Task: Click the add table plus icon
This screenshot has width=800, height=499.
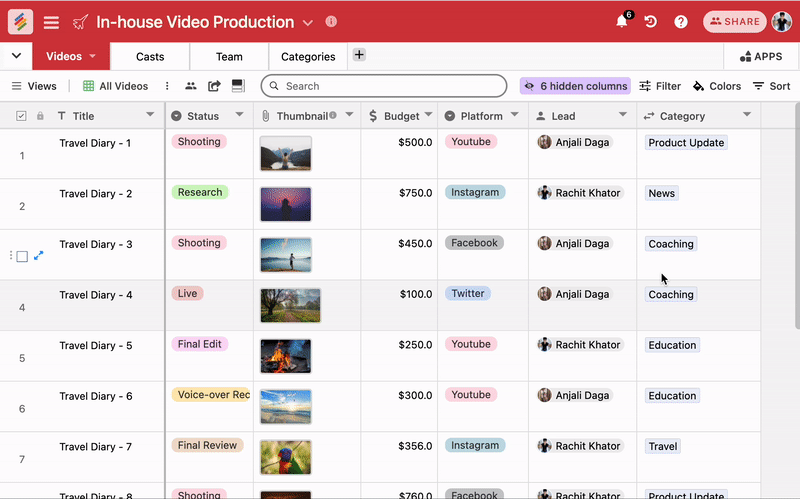Action: [359, 55]
